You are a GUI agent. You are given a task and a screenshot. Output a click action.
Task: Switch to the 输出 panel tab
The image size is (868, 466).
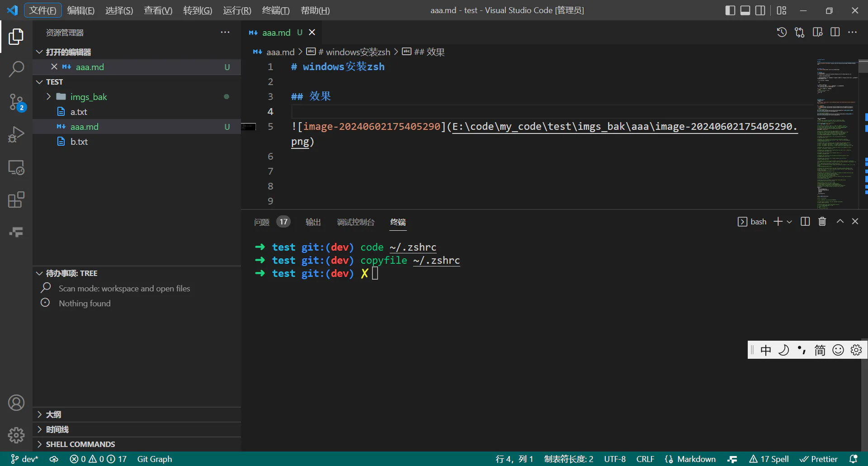(313, 222)
